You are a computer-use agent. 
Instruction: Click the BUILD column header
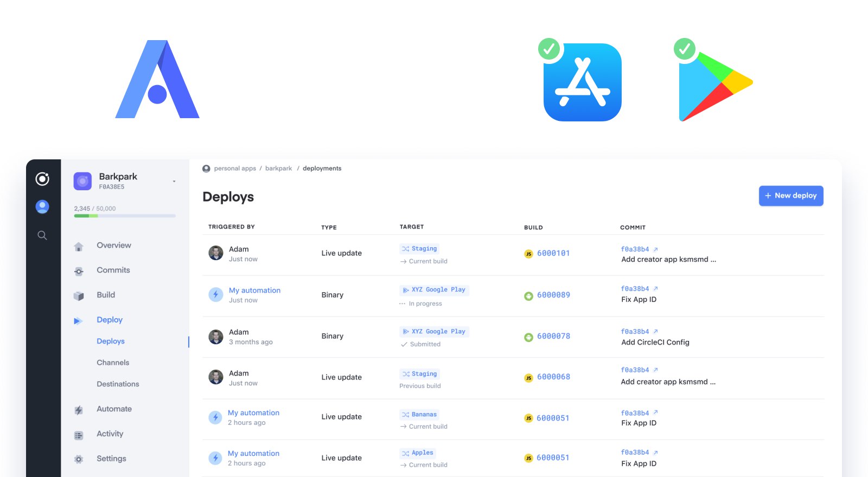pyautogui.click(x=533, y=228)
